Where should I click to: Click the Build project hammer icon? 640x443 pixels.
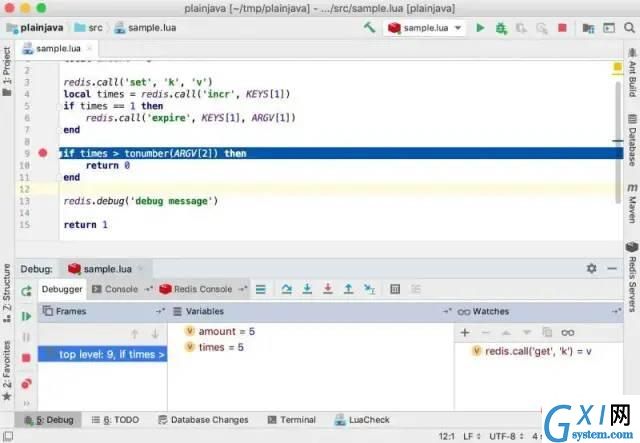369,27
